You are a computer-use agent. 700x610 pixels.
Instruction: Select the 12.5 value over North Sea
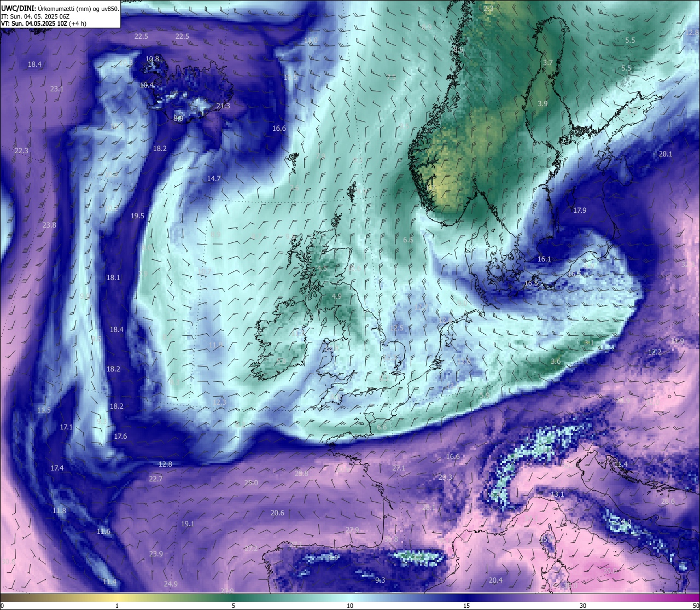(x=397, y=328)
